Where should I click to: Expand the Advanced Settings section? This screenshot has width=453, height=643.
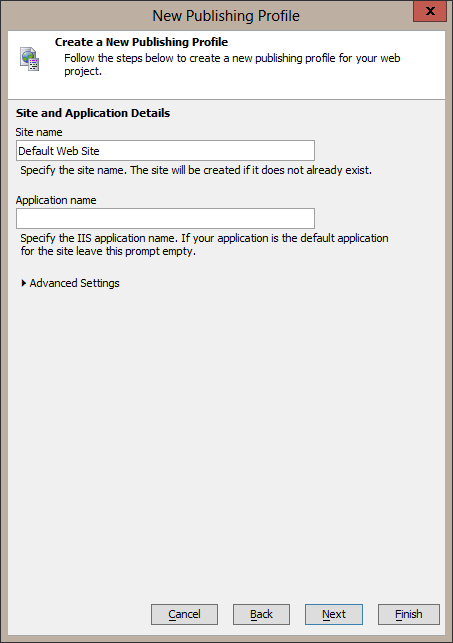point(70,283)
